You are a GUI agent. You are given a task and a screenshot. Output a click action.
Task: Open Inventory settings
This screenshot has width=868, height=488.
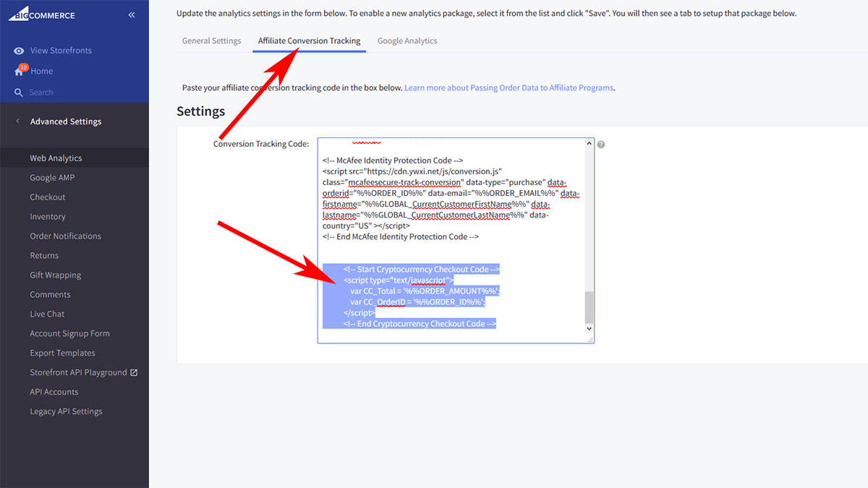point(48,217)
